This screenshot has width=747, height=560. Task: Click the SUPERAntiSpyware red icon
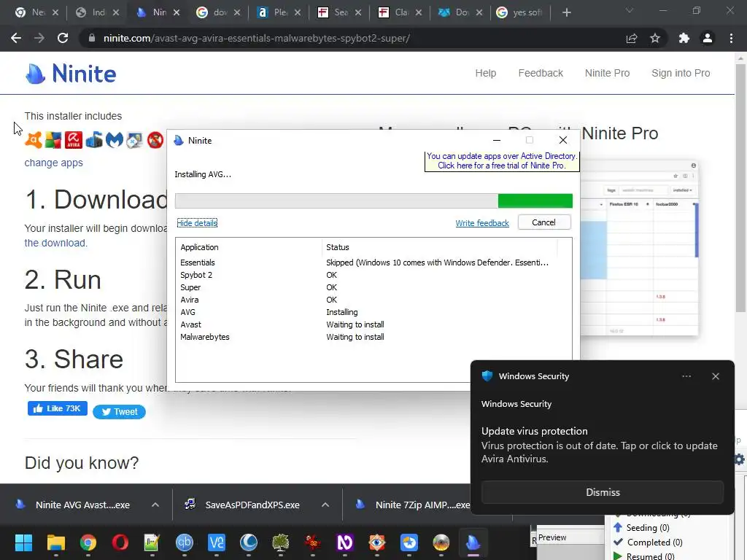point(155,140)
